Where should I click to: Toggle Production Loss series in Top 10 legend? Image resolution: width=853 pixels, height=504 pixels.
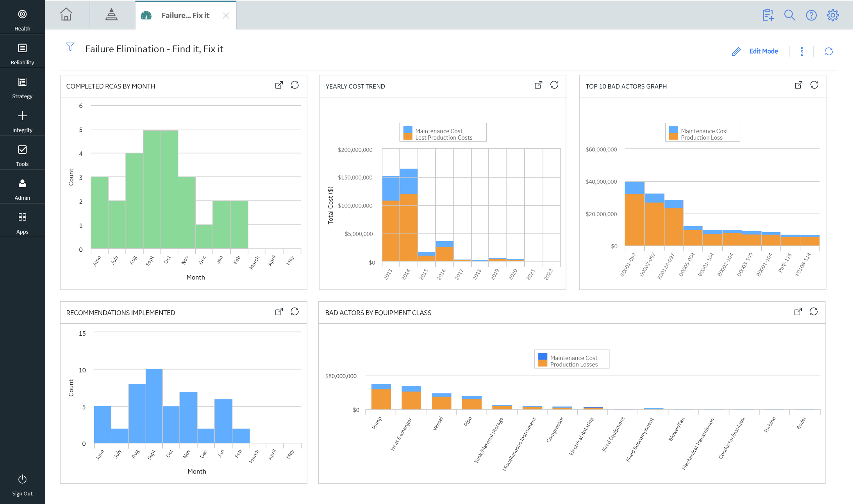tap(701, 137)
